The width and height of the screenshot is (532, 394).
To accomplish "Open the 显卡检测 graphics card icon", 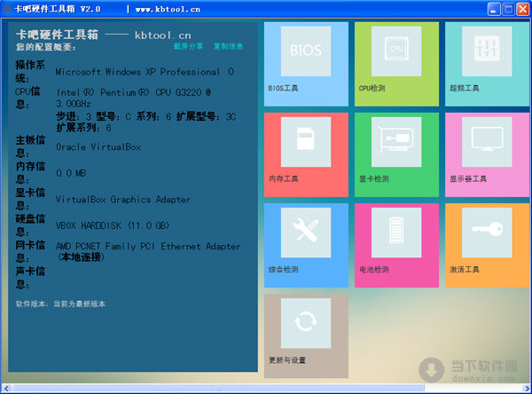I will coord(396,142).
